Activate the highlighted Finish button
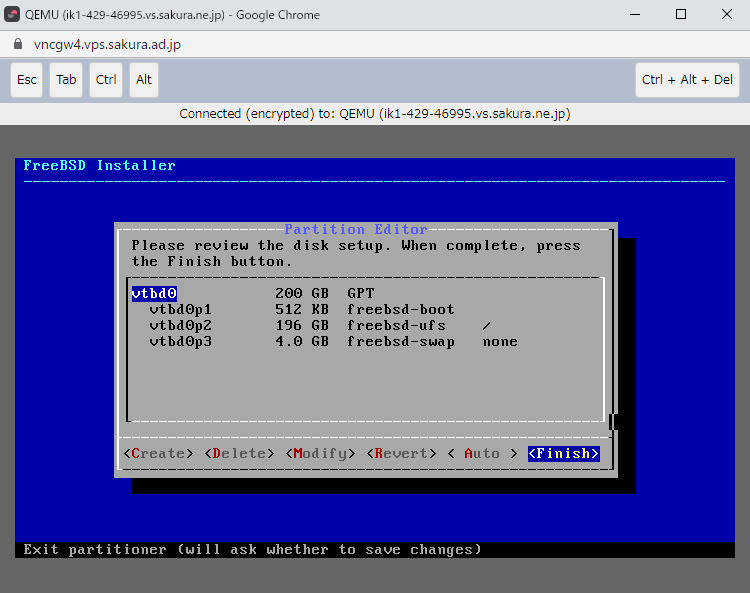This screenshot has height=593, width=750. coord(563,453)
